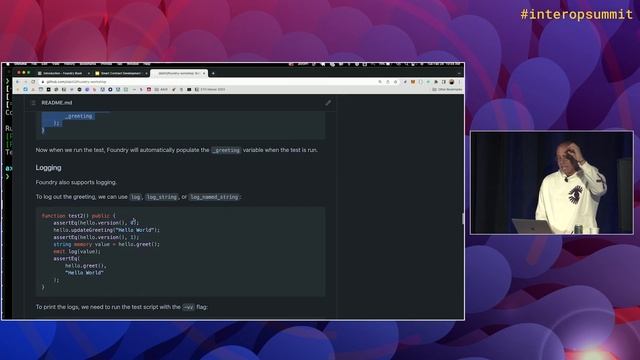640x360 pixels.
Task: Click the 'function test2() public' code line
Action: point(79,216)
